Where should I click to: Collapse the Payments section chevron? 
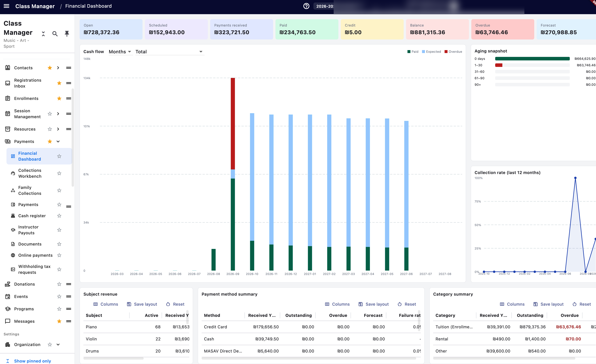pos(58,141)
